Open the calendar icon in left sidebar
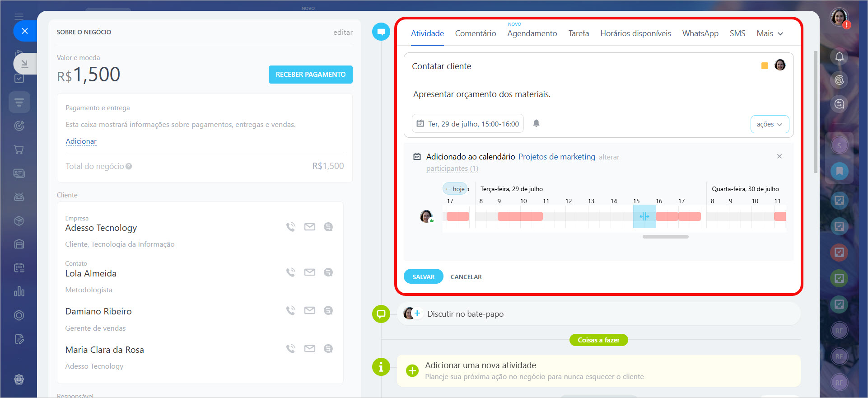 click(x=19, y=268)
